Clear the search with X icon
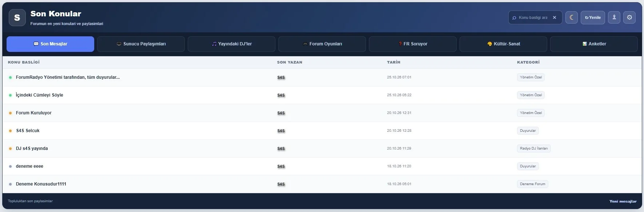644x212 pixels. (554, 17)
